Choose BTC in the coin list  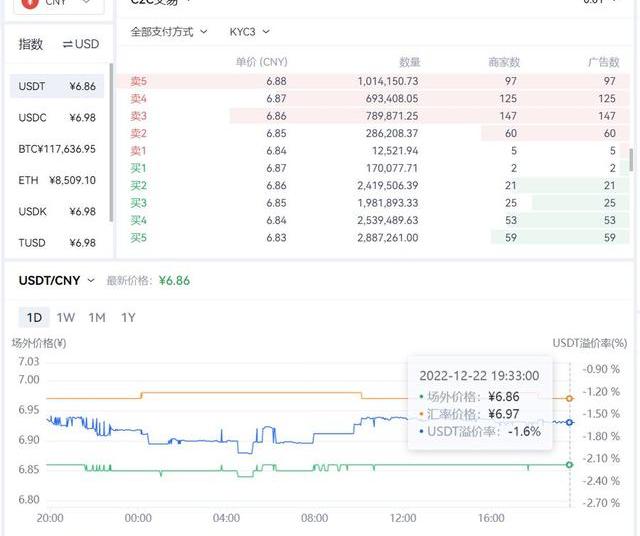(56, 149)
